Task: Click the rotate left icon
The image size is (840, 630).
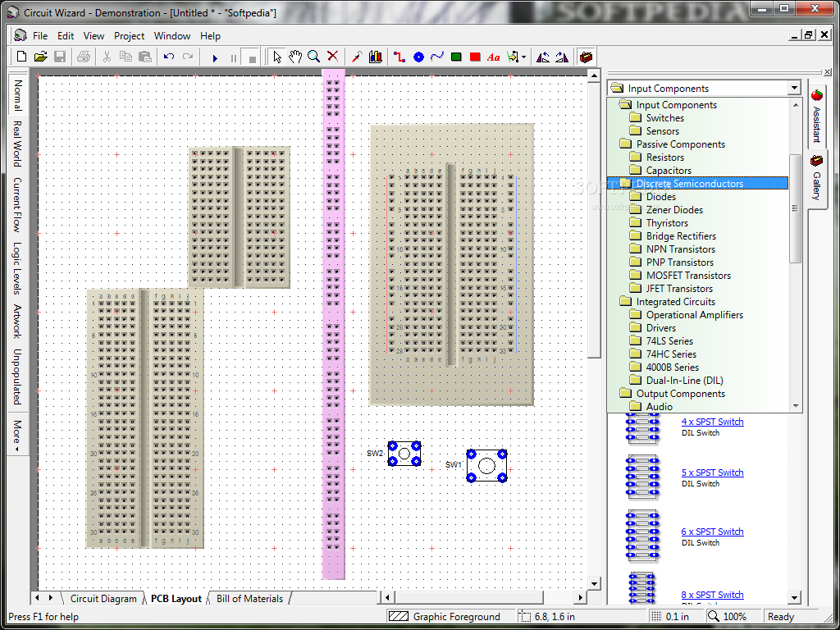Action: (x=543, y=57)
